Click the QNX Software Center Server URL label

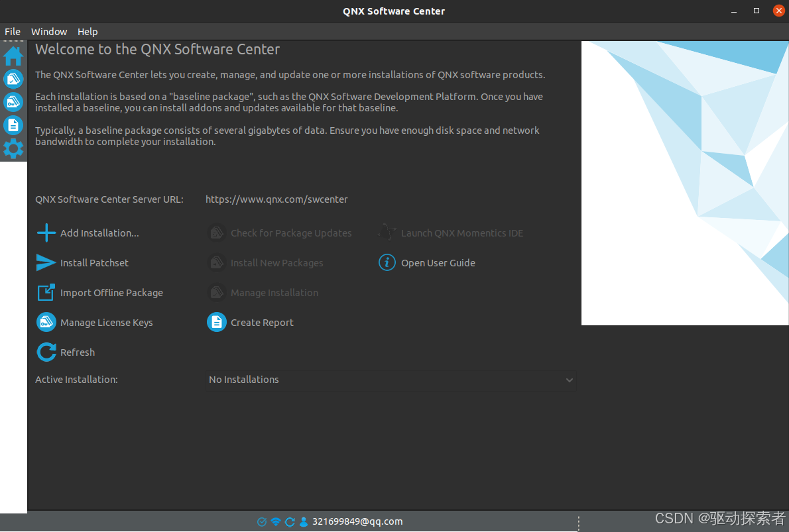point(109,199)
